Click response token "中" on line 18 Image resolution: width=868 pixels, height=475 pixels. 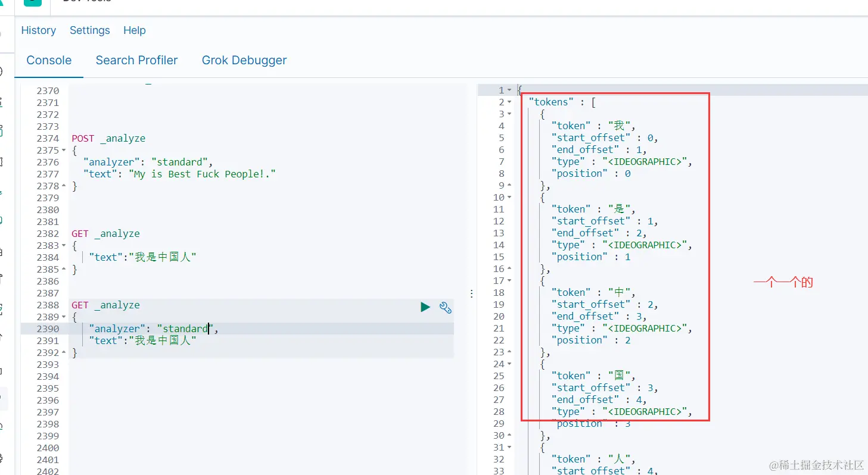593,293
